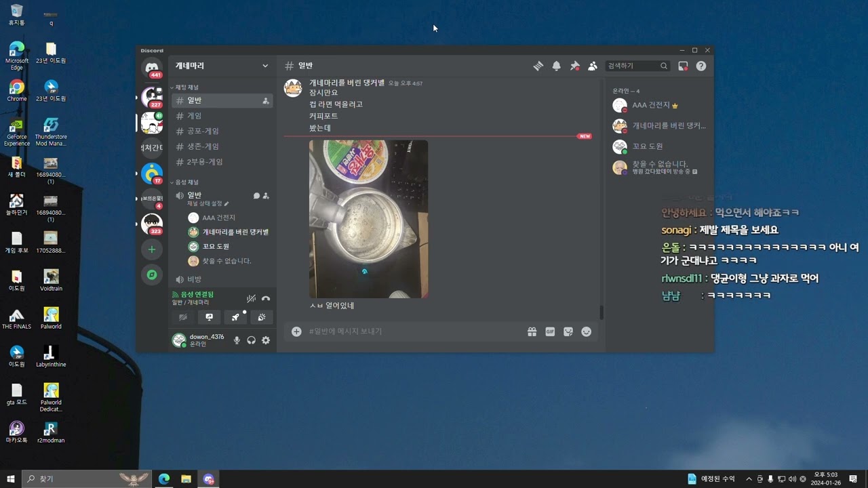Open the ramen photo attachment

pyautogui.click(x=368, y=219)
